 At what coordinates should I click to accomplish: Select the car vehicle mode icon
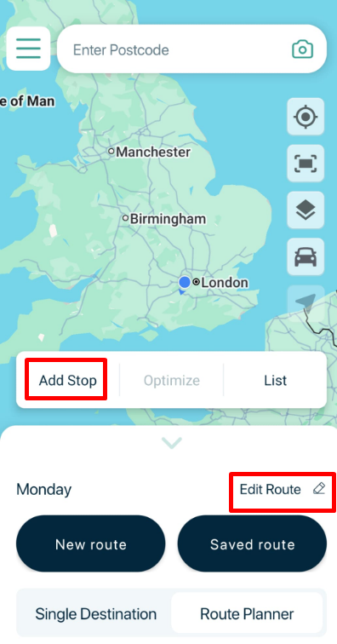tap(306, 257)
